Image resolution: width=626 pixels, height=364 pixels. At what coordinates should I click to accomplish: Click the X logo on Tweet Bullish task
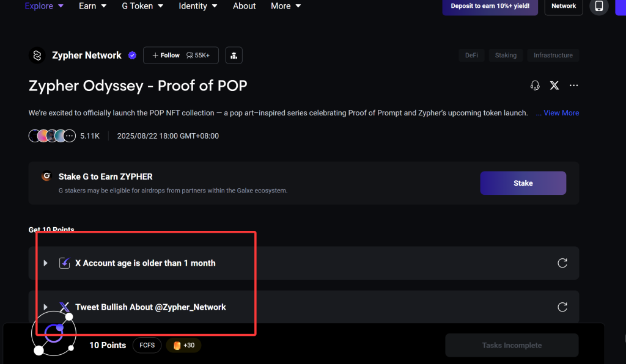pyautogui.click(x=64, y=307)
